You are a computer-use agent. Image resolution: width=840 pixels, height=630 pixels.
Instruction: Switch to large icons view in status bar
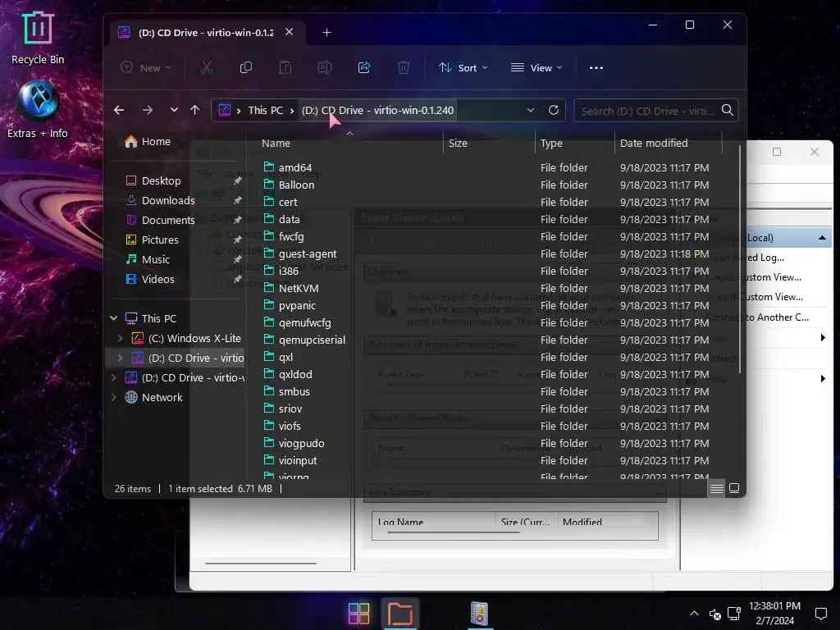734,488
